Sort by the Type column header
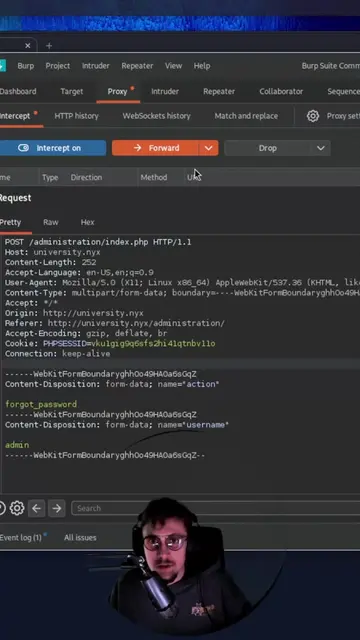Viewport: 360px width, 640px height. (x=50, y=178)
